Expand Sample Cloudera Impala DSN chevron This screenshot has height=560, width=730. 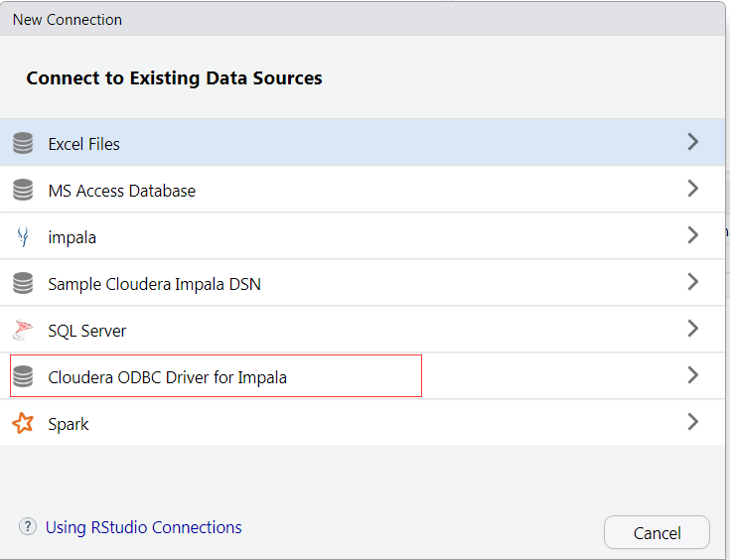click(x=693, y=282)
